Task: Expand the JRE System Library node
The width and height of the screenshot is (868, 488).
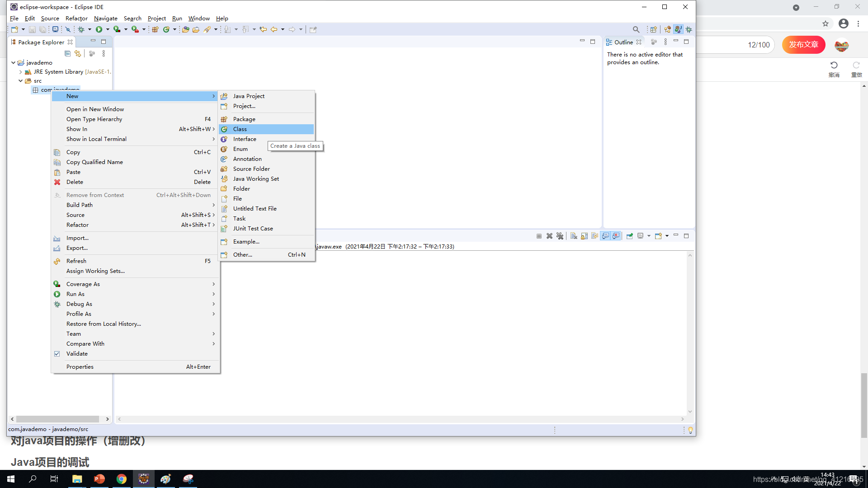Action: point(21,72)
